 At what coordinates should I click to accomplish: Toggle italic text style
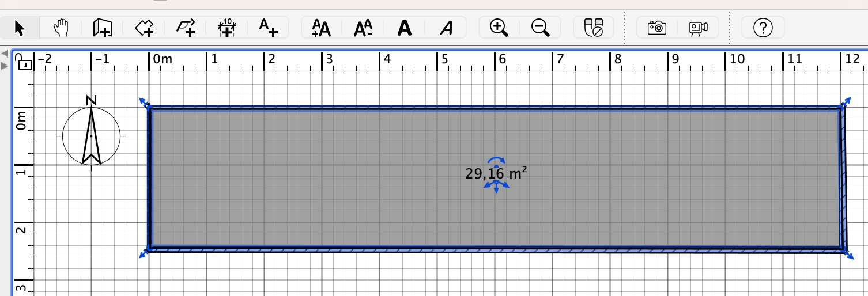[x=446, y=28]
